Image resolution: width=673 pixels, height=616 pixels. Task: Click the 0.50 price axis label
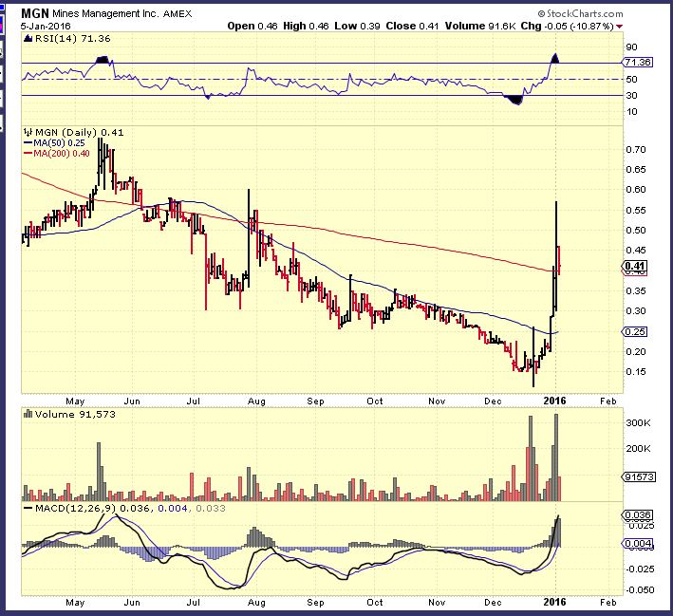coord(636,230)
